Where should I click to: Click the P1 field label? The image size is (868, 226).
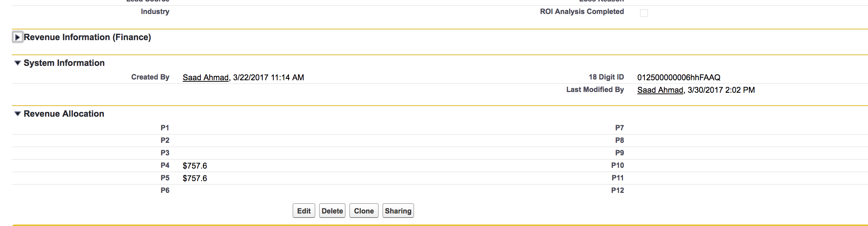click(165, 128)
